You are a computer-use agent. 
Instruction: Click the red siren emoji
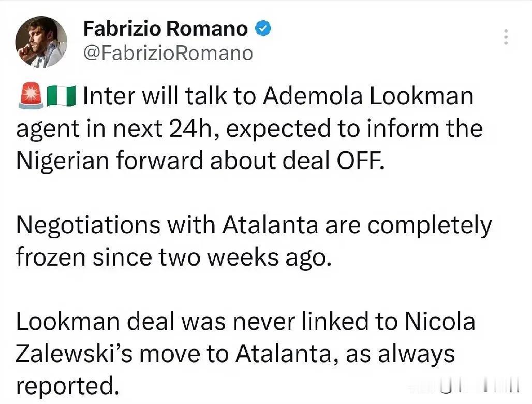(31, 96)
